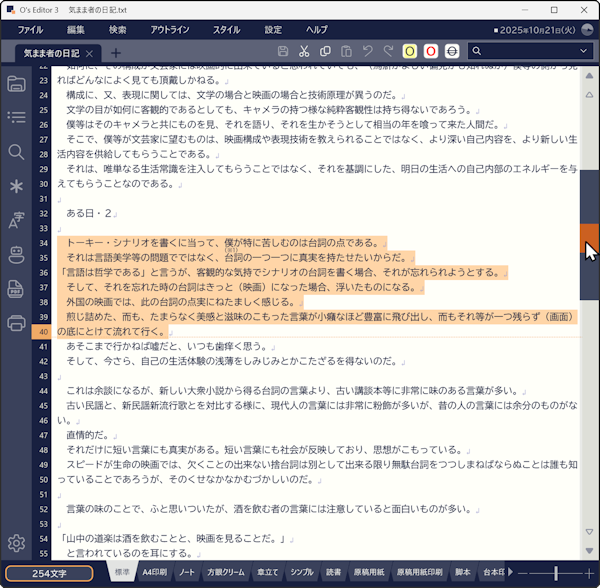This screenshot has width=600, height=588.
Task: Expand the search box dropdown arrow
Action: point(585,52)
